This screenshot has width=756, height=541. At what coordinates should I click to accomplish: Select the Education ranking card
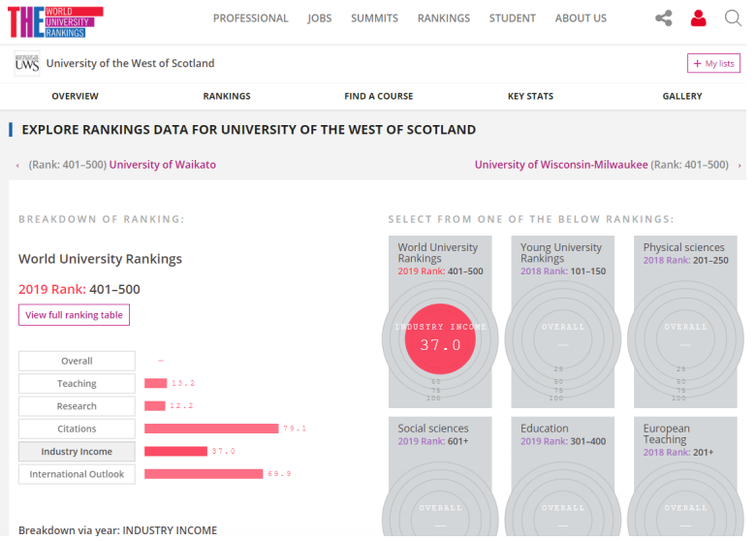pyautogui.click(x=563, y=476)
